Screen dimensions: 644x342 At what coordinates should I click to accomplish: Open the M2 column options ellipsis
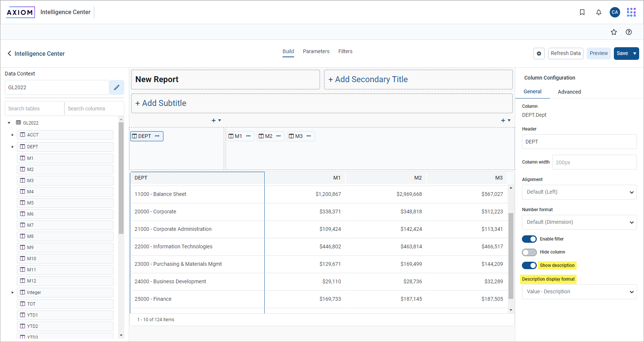[278, 136]
